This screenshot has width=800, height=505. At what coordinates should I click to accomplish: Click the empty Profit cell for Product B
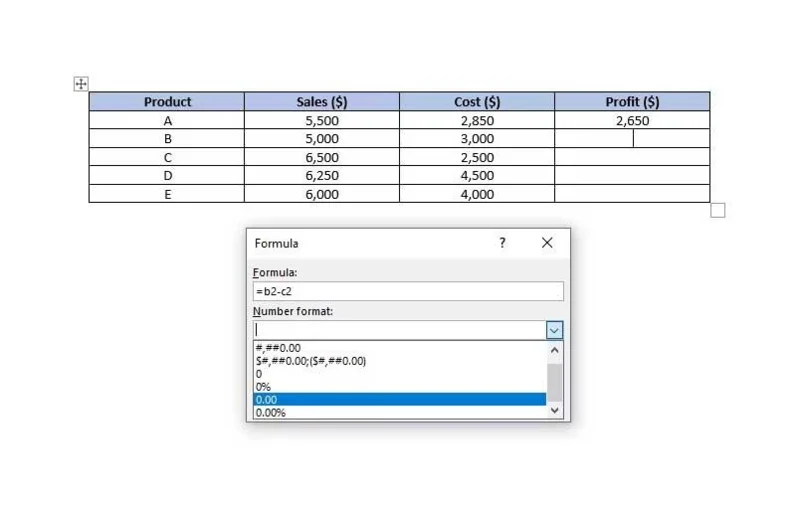point(632,139)
